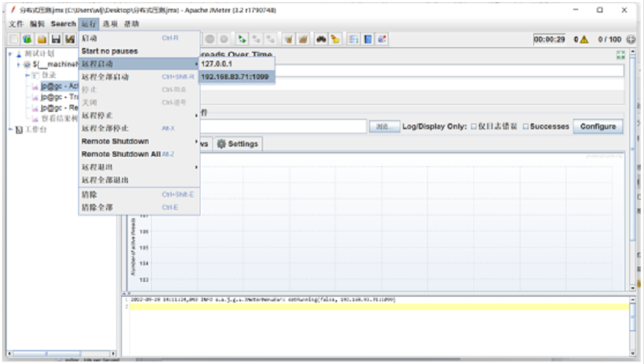Expand the Remote Shutdown submenu
The image size is (644, 364).
tap(139, 141)
